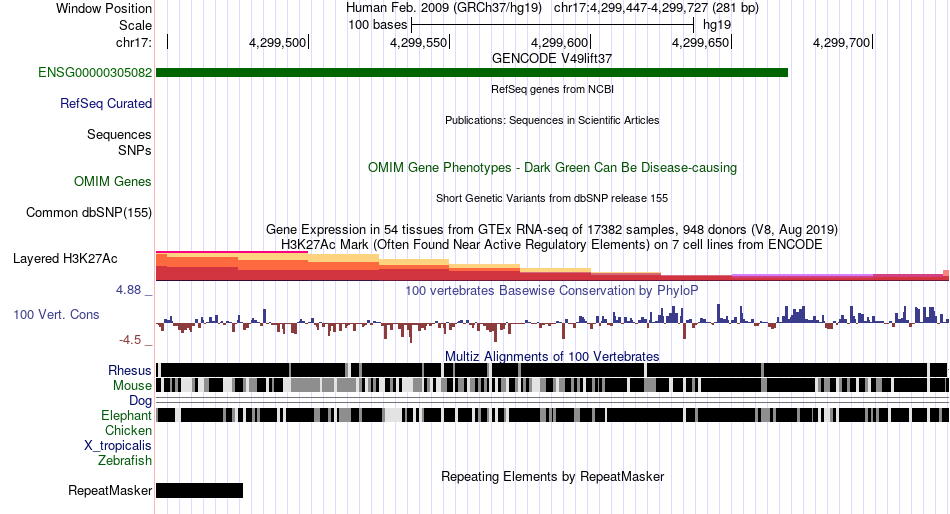Click Multiz Alignments of 100 Vertebrates title
950x514 pixels.
552,356
